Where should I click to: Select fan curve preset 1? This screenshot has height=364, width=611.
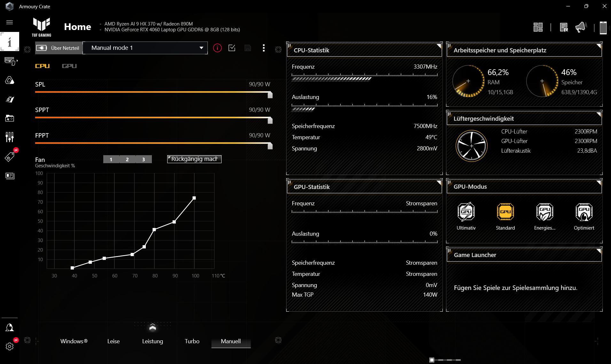click(x=111, y=159)
